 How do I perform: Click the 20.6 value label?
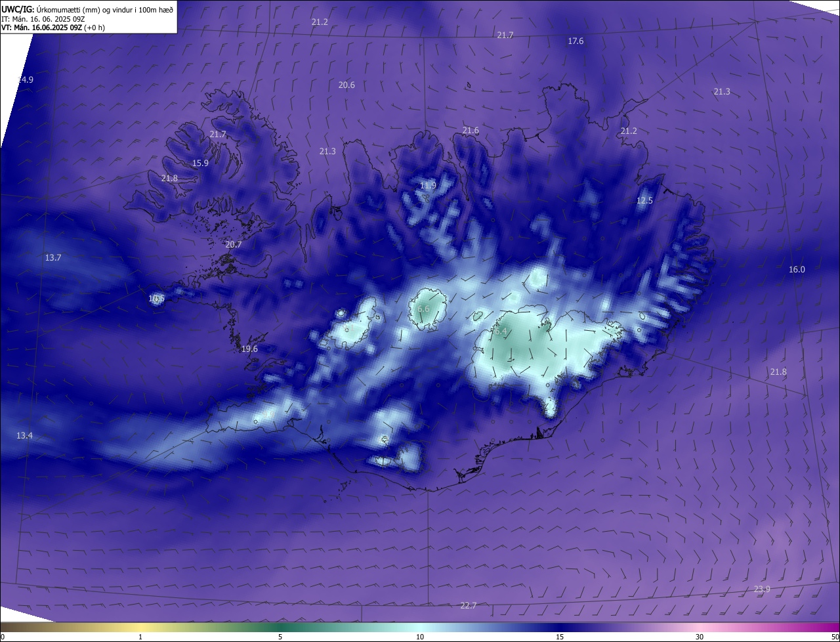(346, 85)
